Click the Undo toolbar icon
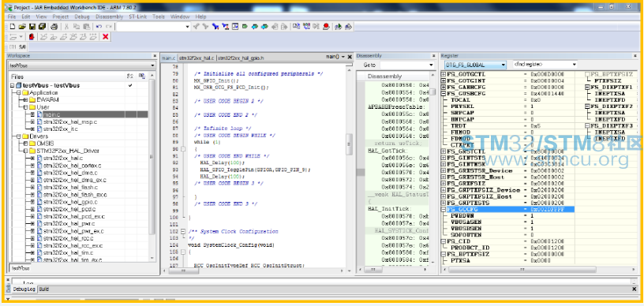The width and height of the screenshot is (644, 306). click(x=99, y=27)
